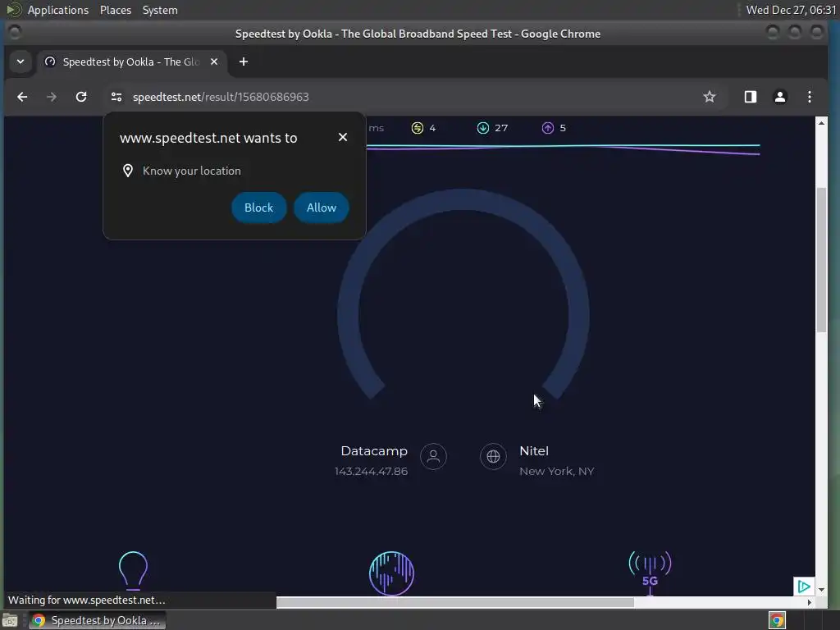Block location access for speedtest.net
Screen dimensions: 840x630
(x=258, y=208)
